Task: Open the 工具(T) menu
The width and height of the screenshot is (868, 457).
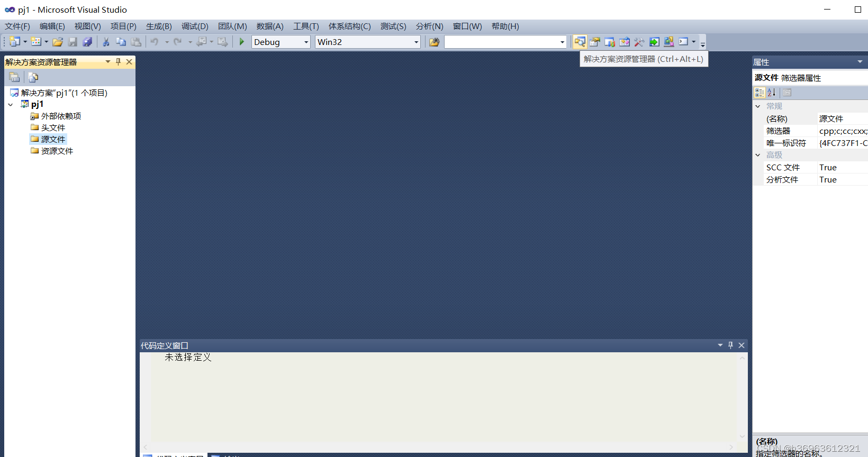Action: tap(306, 26)
